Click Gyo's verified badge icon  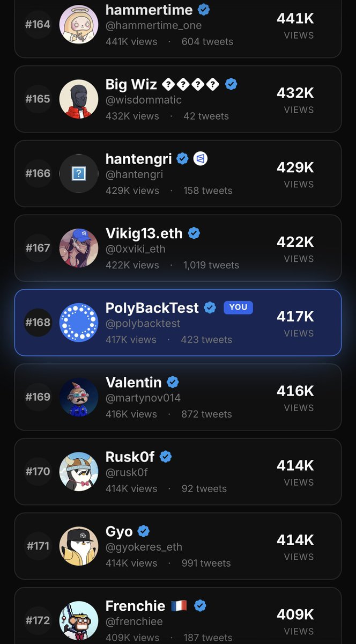(x=143, y=531)
